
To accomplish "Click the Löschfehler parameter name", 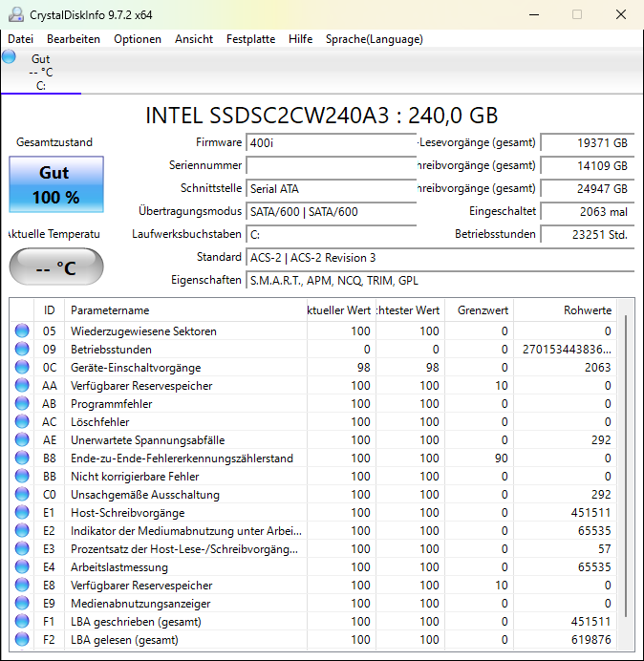I will point(100,422).
